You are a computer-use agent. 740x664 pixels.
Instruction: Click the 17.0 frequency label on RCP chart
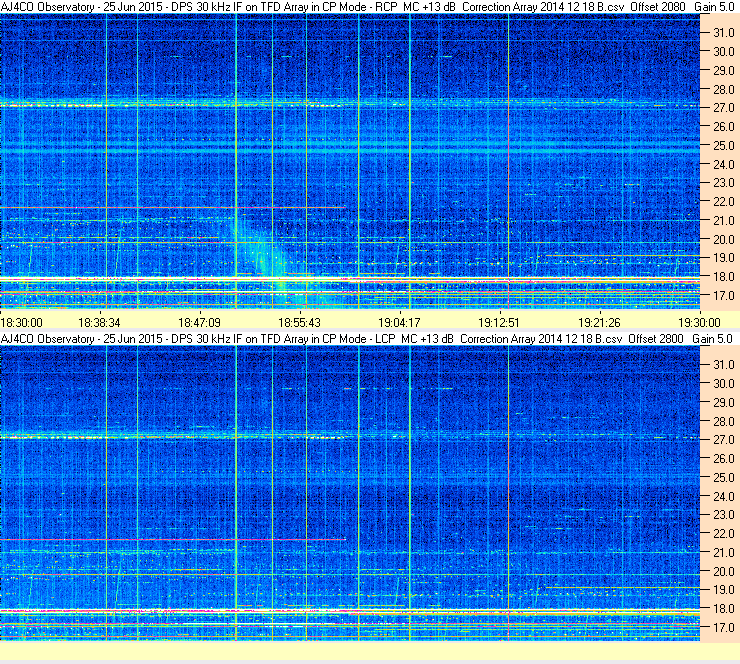point(723,296)
